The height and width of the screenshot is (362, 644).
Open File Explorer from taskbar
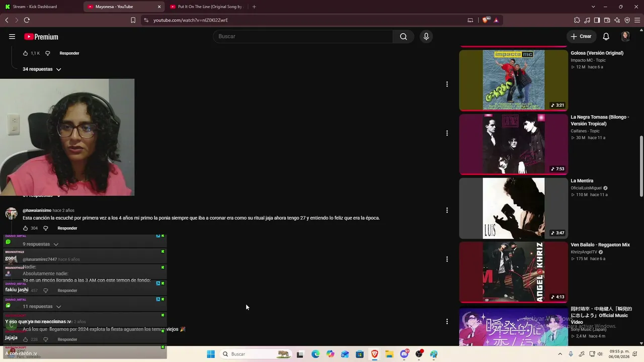[x=389, y=354]
